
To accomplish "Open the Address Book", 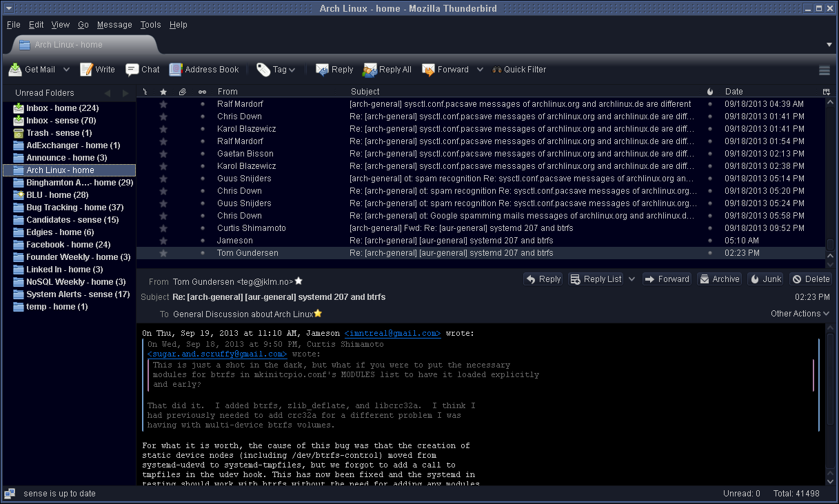I will [x=204, y=70].
